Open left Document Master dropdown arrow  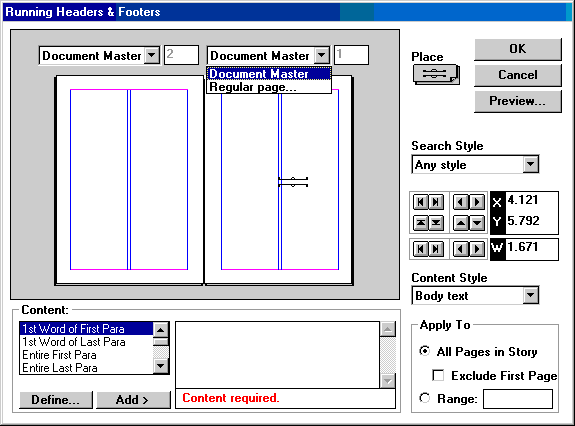(x=152, y=55)
